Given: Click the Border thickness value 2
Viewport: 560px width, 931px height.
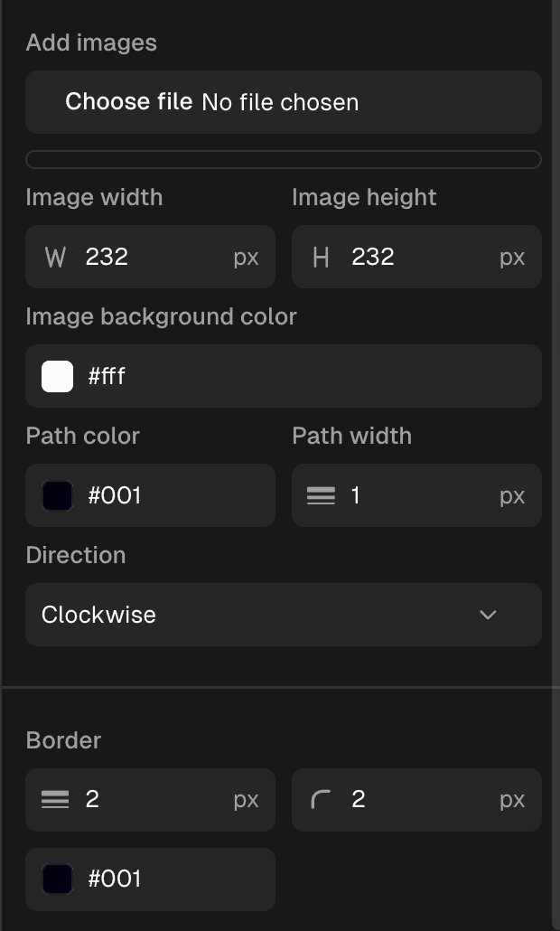Looking at the screenshot, I should [92, 799].
